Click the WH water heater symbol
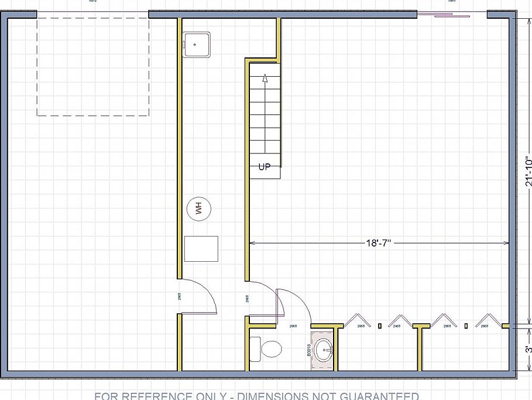Image resolution: width=532 pixels, height=400 pixels. click(198, 208)
